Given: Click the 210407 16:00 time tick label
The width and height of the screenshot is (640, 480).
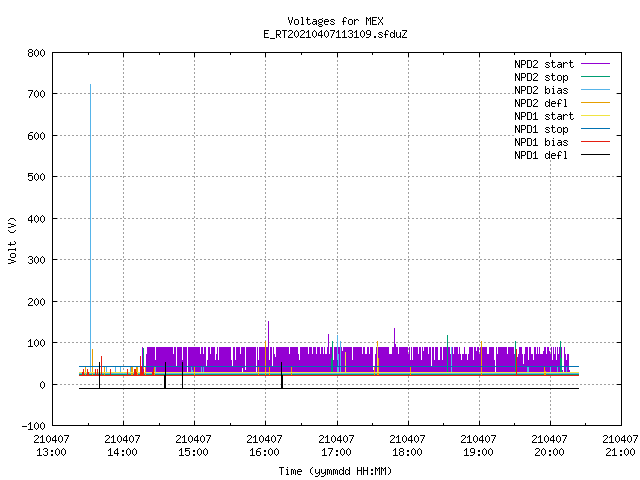Looking at the screenshot, I should tap(264, 445).
